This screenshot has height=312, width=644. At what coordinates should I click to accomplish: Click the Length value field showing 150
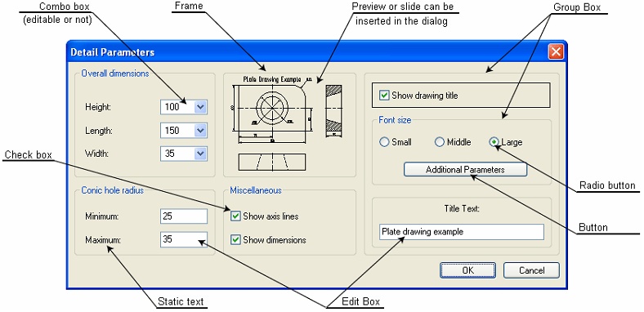click(x=177, y=131)
